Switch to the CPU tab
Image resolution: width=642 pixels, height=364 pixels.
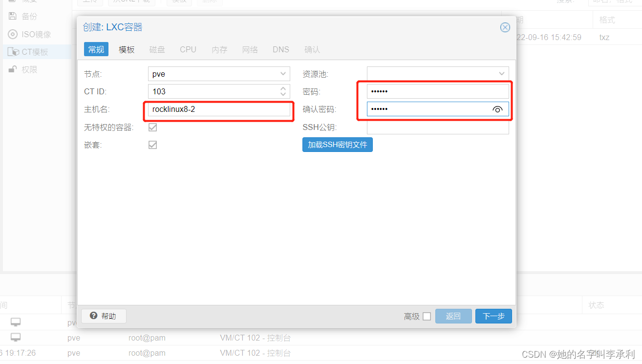click(x=188, y=49)
